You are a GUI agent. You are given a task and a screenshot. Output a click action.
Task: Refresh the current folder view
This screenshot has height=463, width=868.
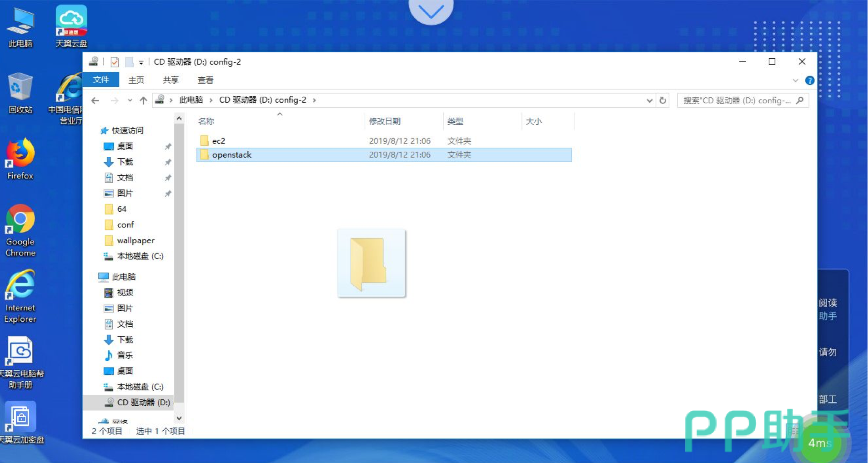[x=662, y=100]
